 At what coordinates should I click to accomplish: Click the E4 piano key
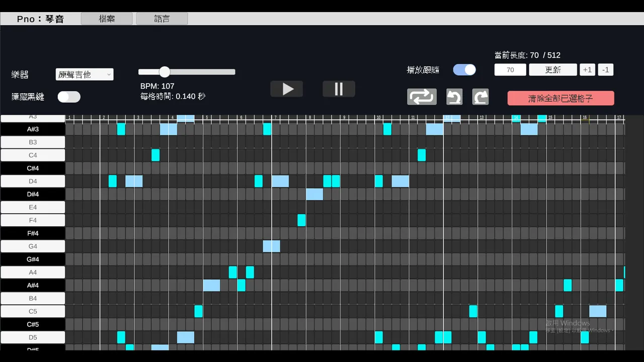point(33,207)
